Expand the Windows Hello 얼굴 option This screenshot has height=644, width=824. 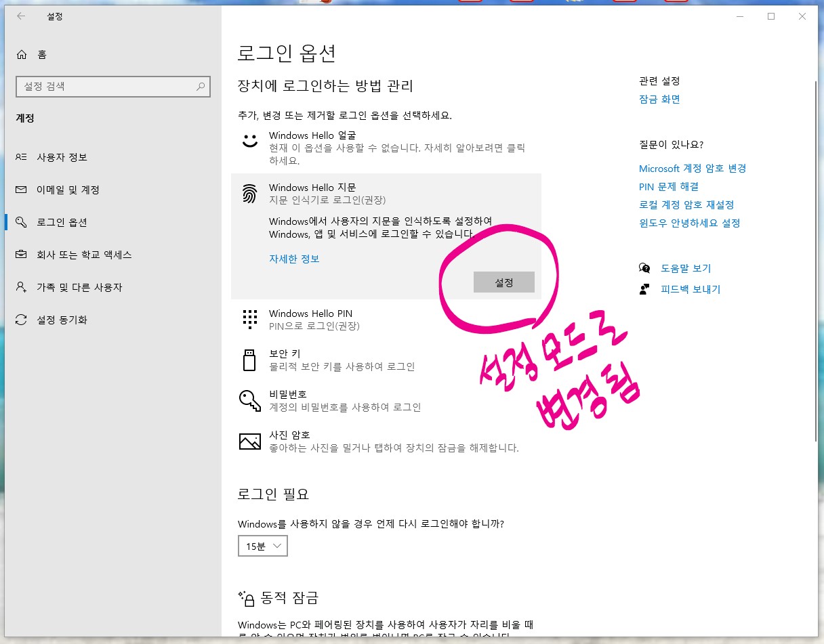click(x=386, y=148)
